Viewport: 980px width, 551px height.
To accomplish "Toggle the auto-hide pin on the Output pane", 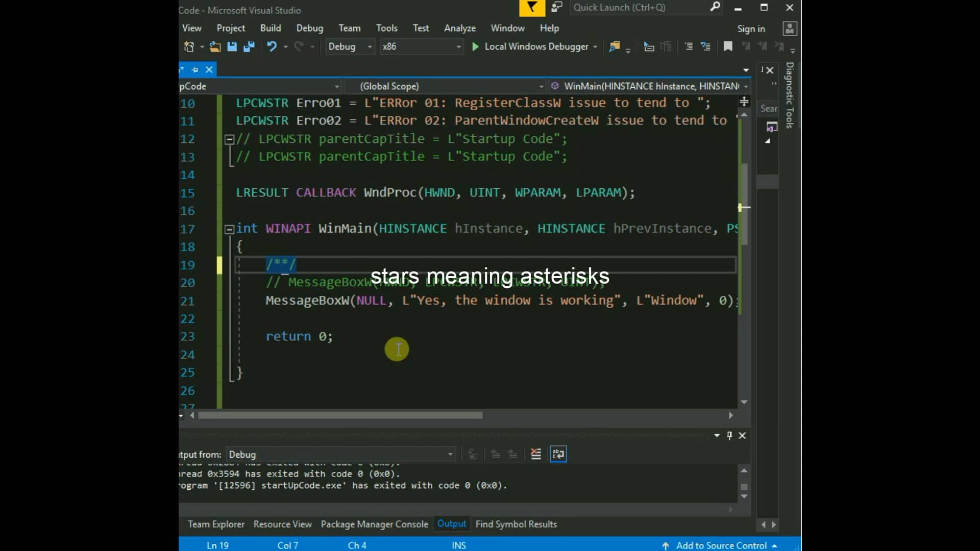I will coord(729,436).
